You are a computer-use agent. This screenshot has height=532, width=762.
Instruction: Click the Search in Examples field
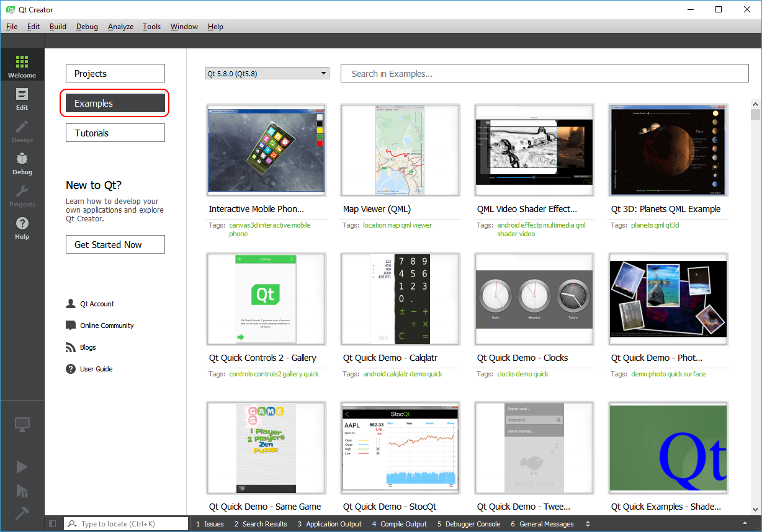click(545, 74)
